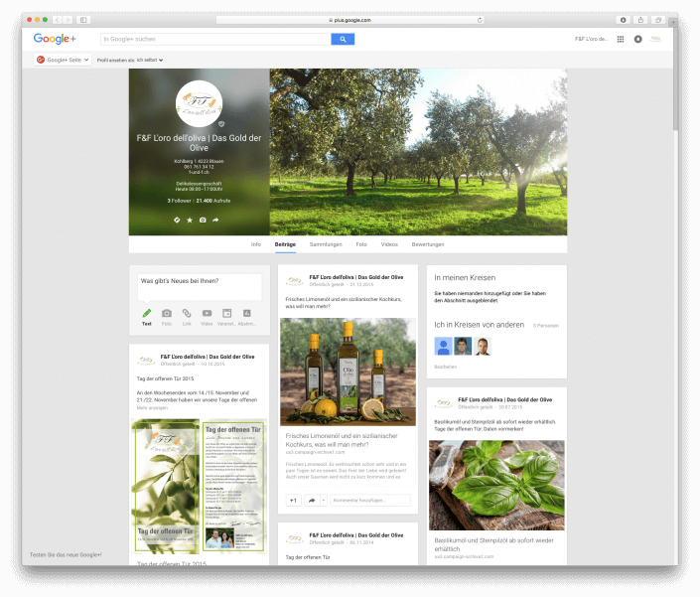Open Safari's share button
700x597 pixels.
[x=640, y=20]
